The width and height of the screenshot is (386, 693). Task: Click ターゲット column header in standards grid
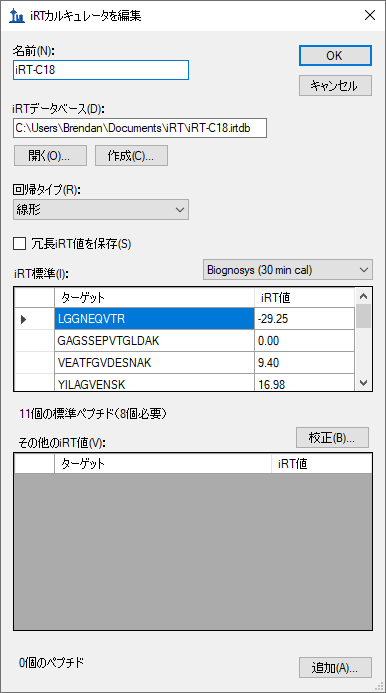click(x=154, y=297)
